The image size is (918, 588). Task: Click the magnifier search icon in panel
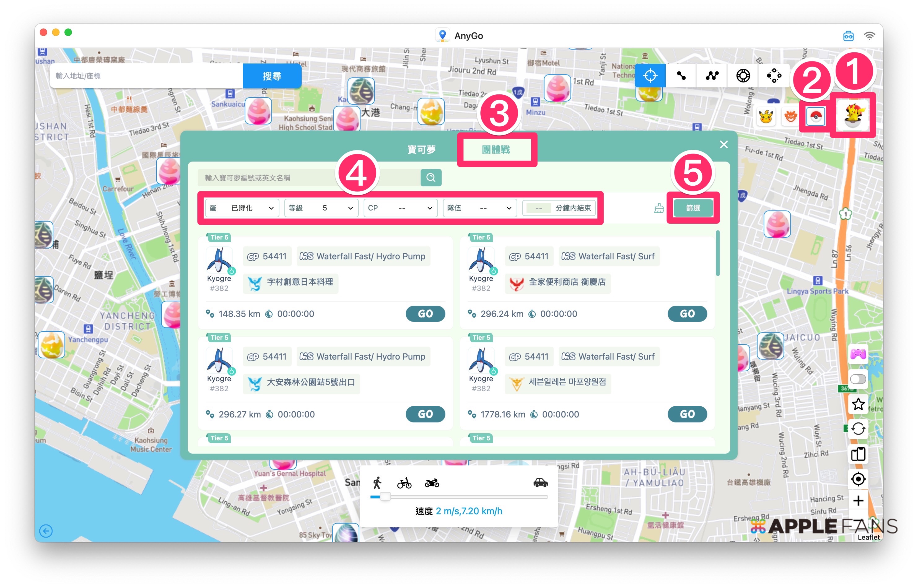pos(431,178)
